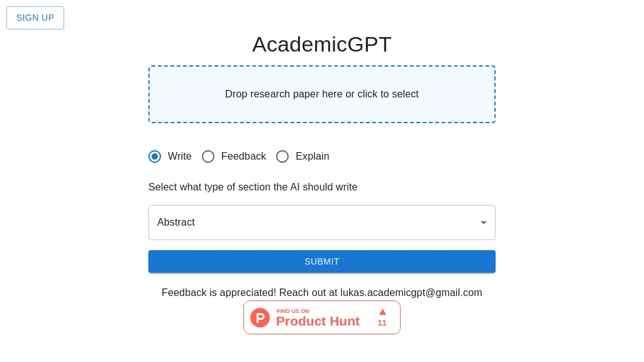Click the "FIND US ON" badge caption

tap(293, 311)
